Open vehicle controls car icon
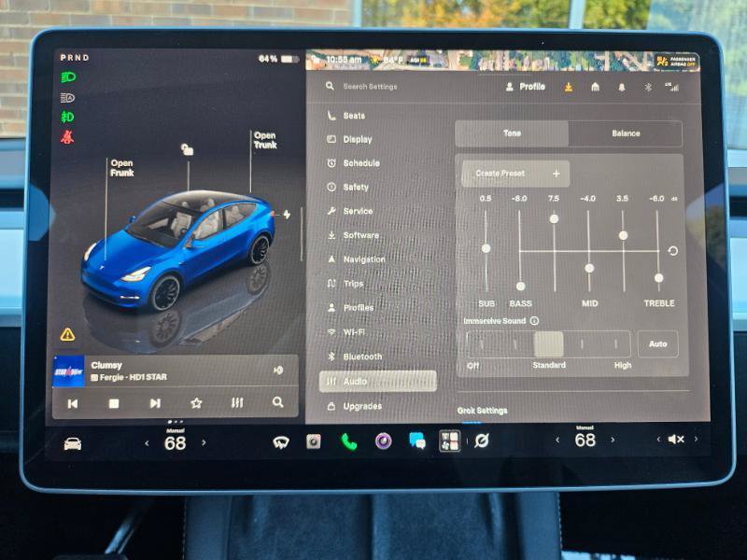The height and width of the screenshot is (560, 747). click(x=73, y=444)
